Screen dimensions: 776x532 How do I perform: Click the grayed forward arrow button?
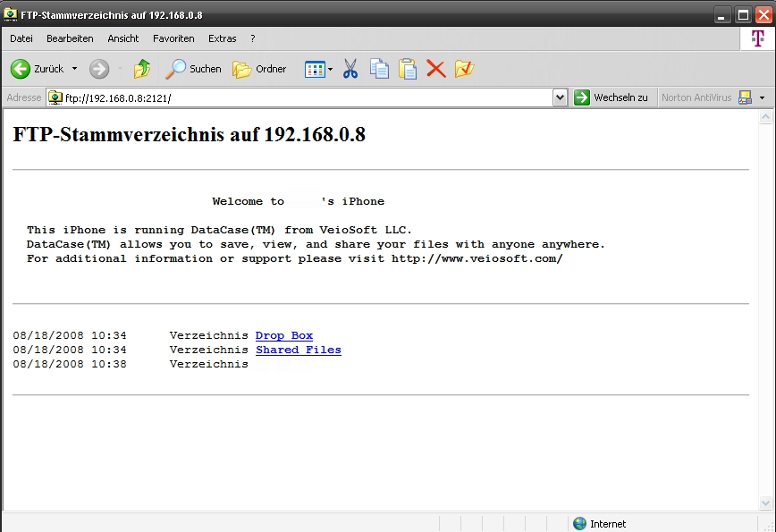(99, 69)
